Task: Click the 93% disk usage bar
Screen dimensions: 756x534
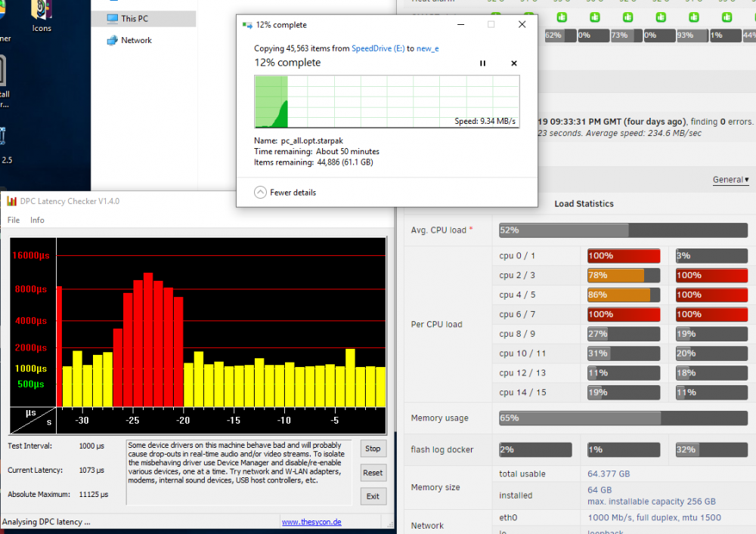Action: pyautogui.click(x=692, y=35)
